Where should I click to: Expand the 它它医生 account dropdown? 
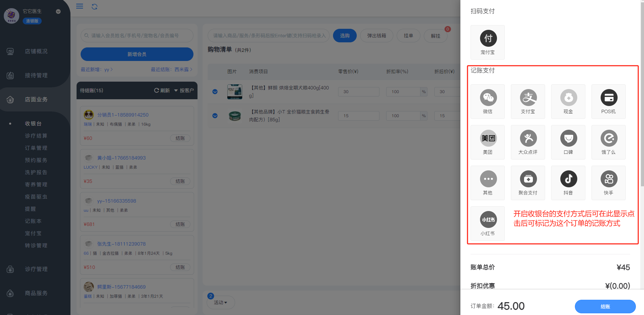(x=58, y=12)
